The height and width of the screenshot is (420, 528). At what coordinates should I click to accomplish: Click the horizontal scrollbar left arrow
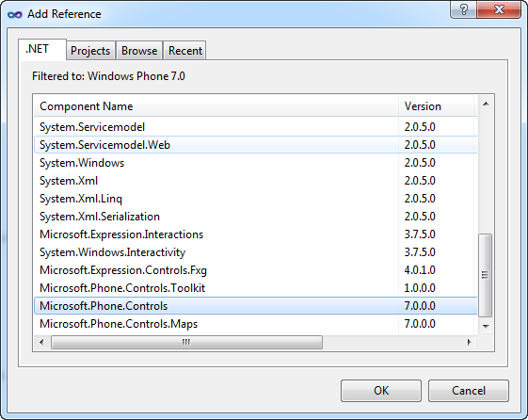(41, 342)
